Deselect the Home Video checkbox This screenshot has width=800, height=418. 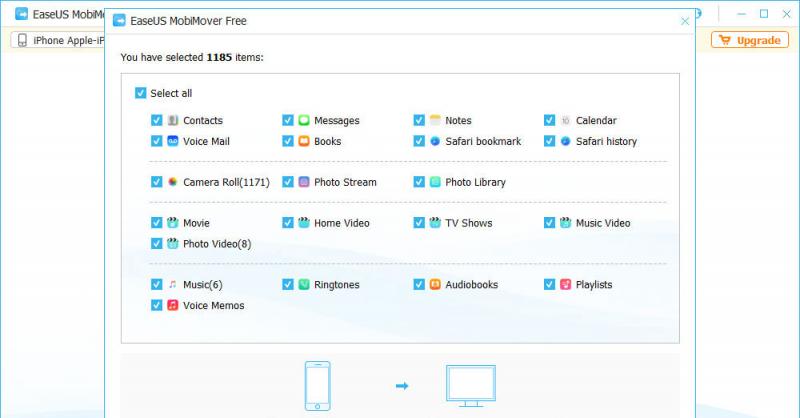288,223
